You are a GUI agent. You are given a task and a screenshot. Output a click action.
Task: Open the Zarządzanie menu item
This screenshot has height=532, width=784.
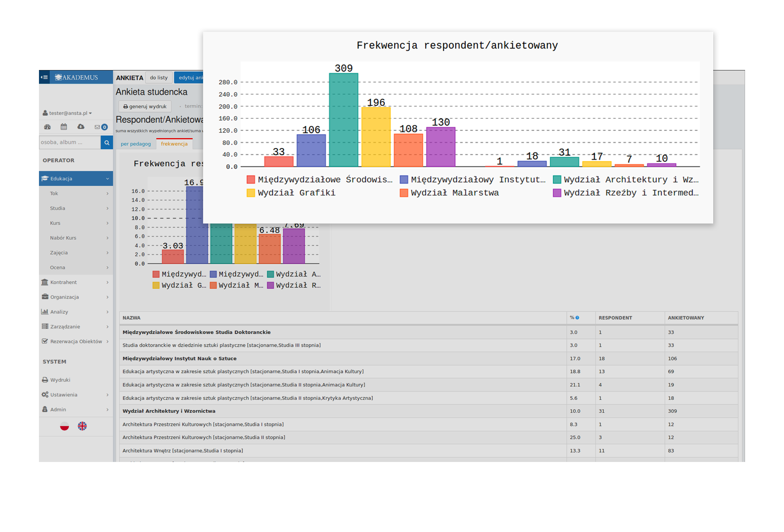pyautogui.click(x=76, y=327)
